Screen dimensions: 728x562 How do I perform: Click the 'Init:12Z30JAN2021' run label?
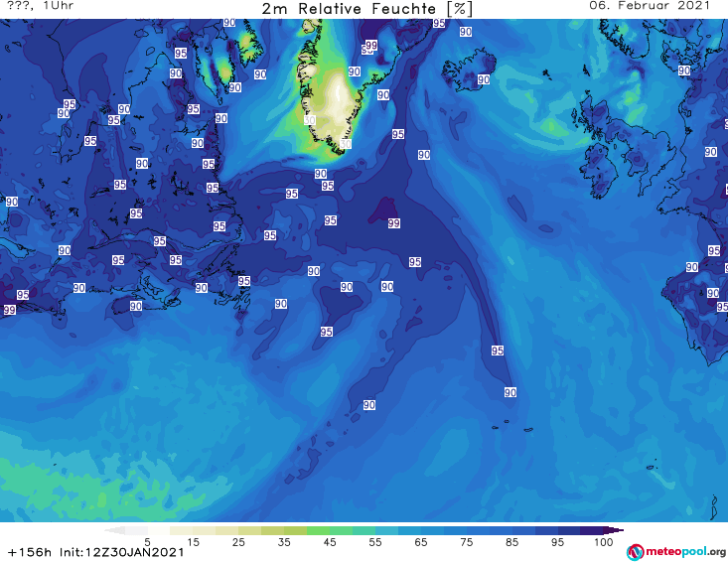click(x=121, y=552)
